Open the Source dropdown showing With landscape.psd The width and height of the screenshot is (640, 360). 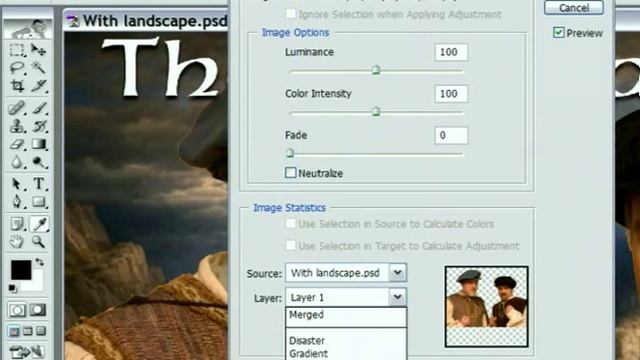tap(346, 273)
